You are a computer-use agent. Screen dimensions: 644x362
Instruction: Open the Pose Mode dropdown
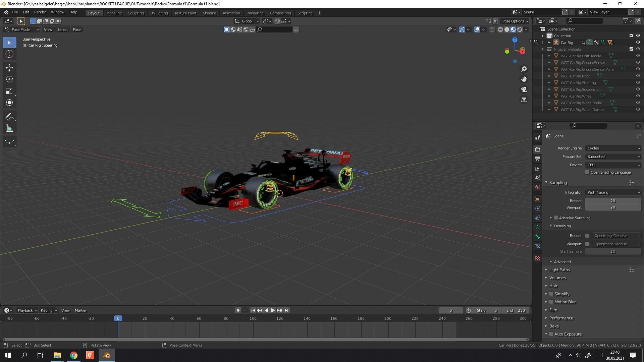click(21, 29)
